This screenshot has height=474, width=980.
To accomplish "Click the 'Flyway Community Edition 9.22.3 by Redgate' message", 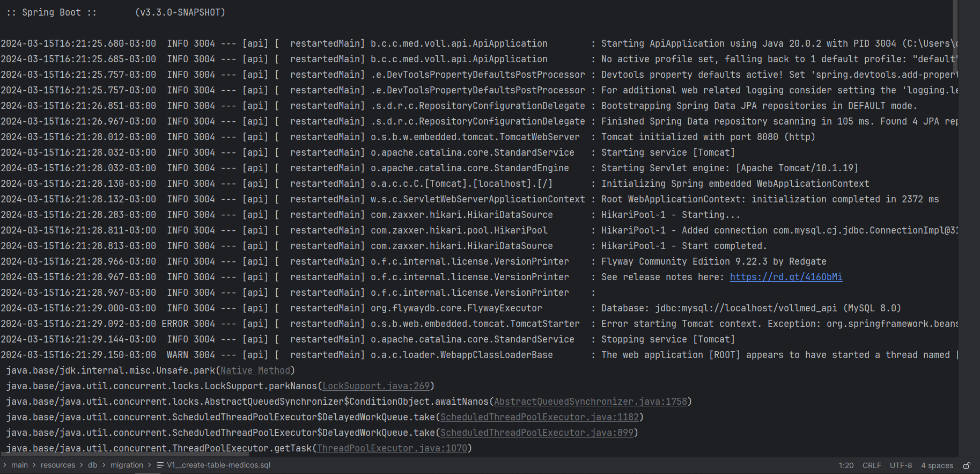I will tap(713, 261).
